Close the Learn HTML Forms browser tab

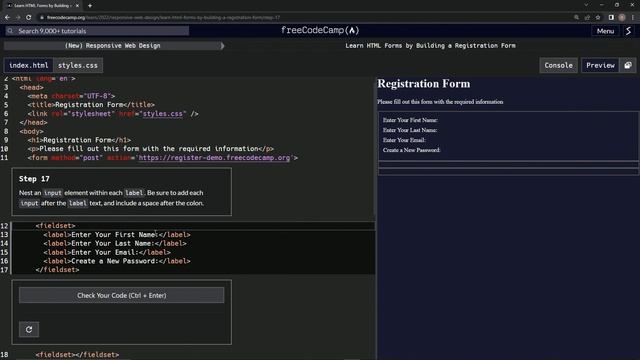point(77,6)
